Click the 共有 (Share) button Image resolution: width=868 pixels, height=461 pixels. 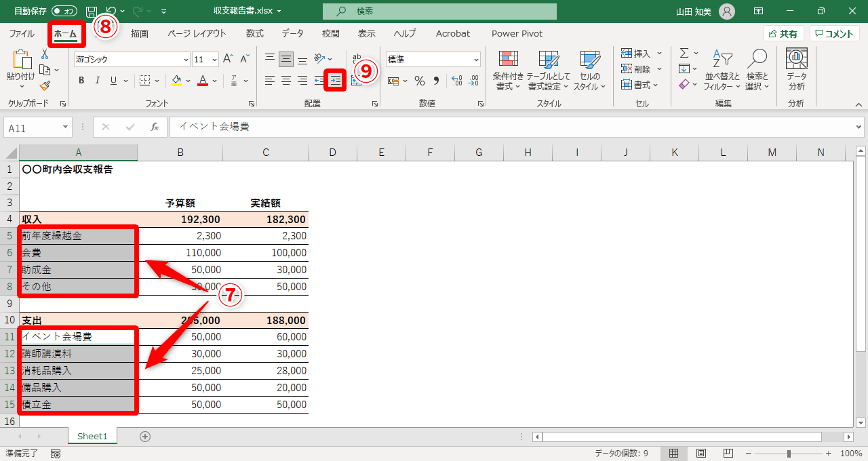click(x=784, y=33)
